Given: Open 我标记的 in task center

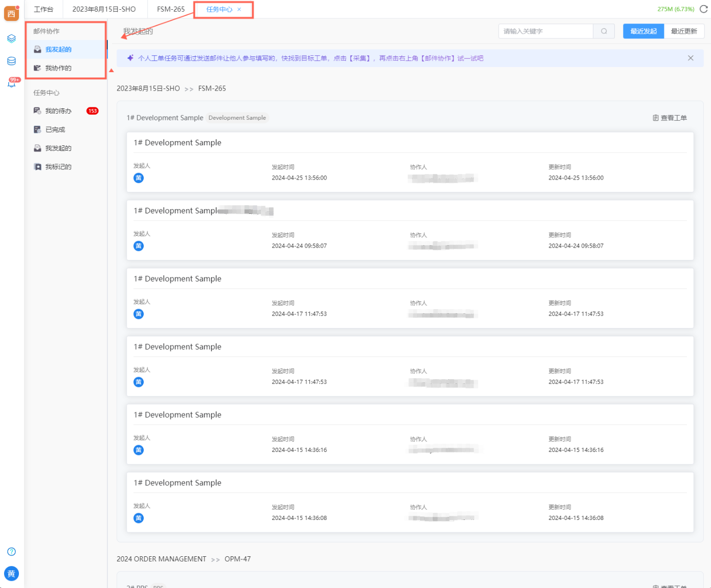Looking at the screenshot, I should (58, 167).
